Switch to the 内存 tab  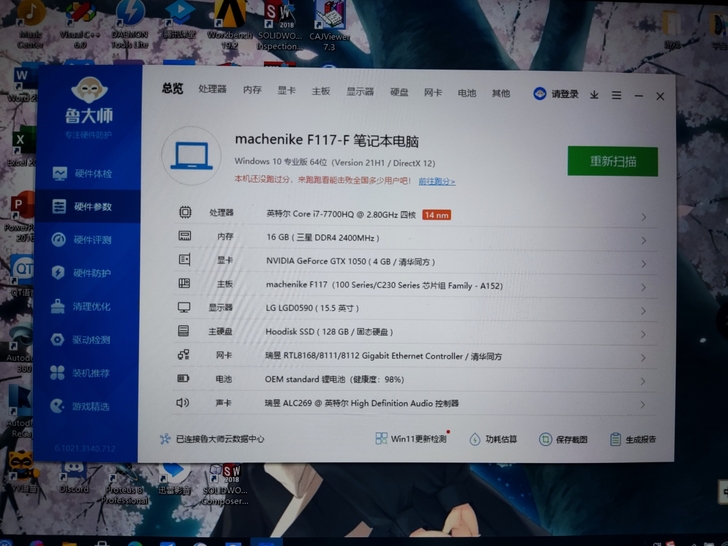252,90
